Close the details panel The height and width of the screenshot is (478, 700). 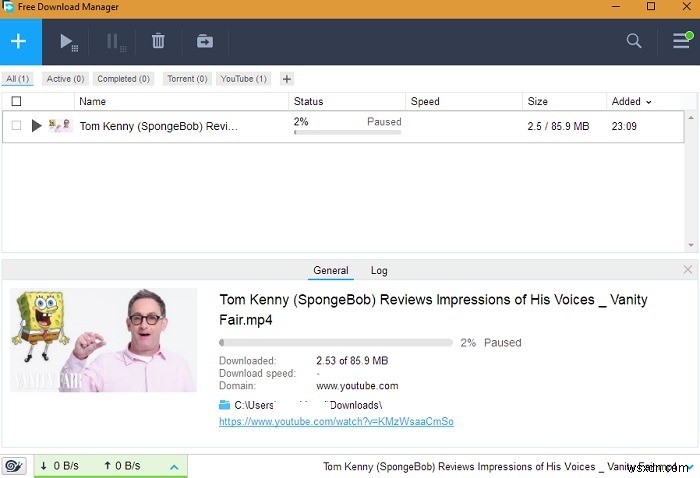688,269
